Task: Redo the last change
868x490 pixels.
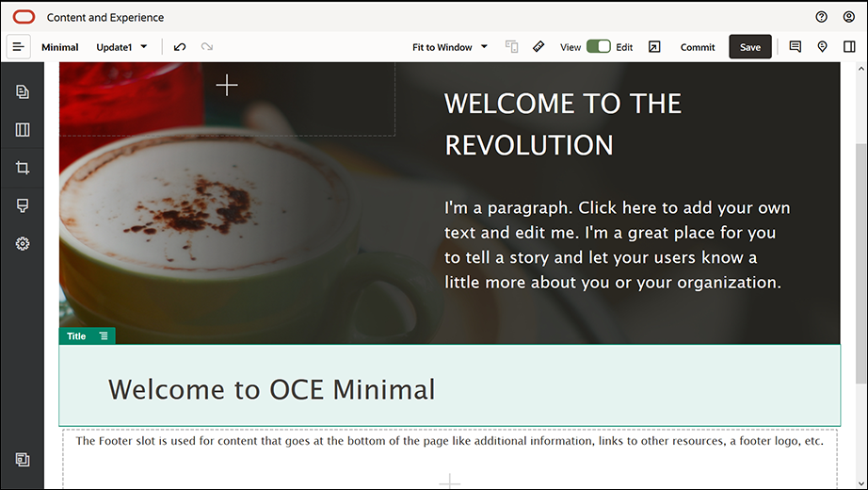Action: tap(207, 47)
